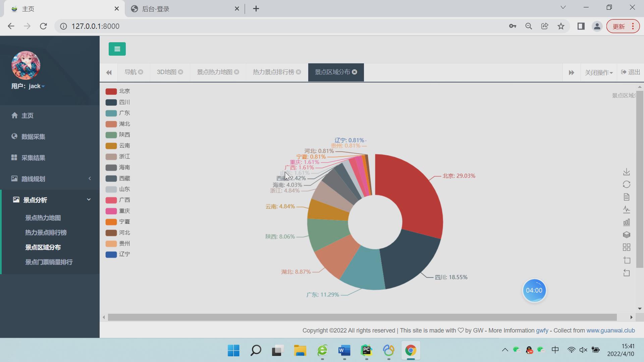The height and width of the screenshot is (362, 644).
Task: Click the horizontal scrollbar below chart
Action: click(362, 317)
